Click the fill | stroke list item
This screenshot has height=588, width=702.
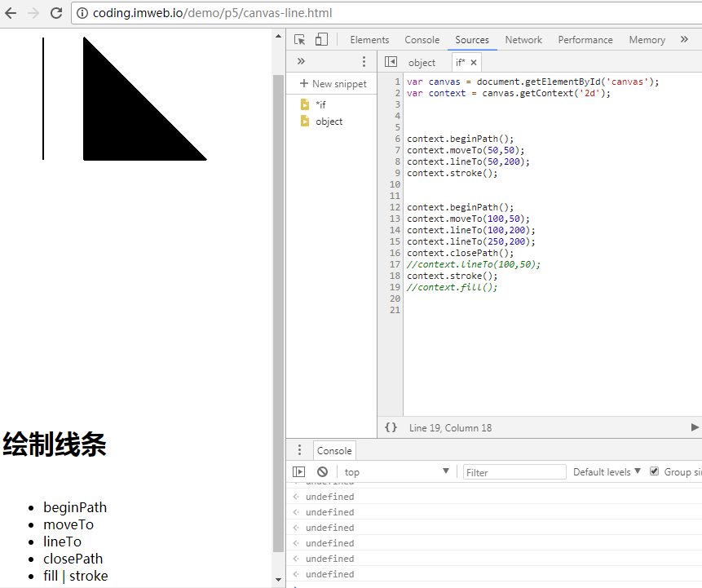coord(76,576)
